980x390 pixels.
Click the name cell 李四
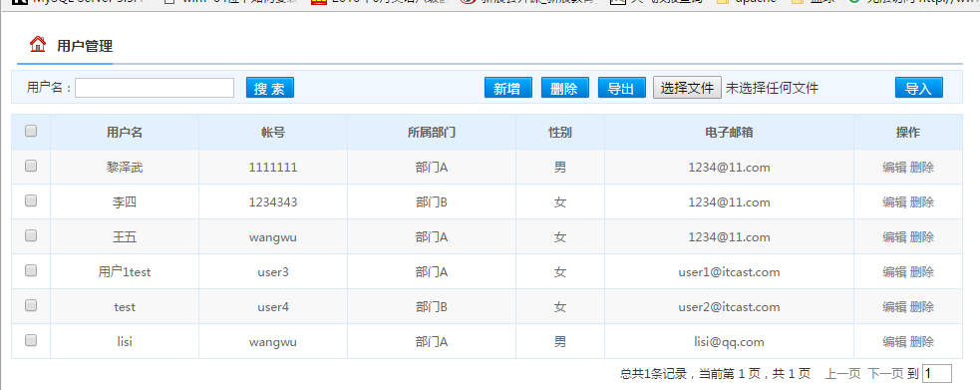(x=125, y=202)
